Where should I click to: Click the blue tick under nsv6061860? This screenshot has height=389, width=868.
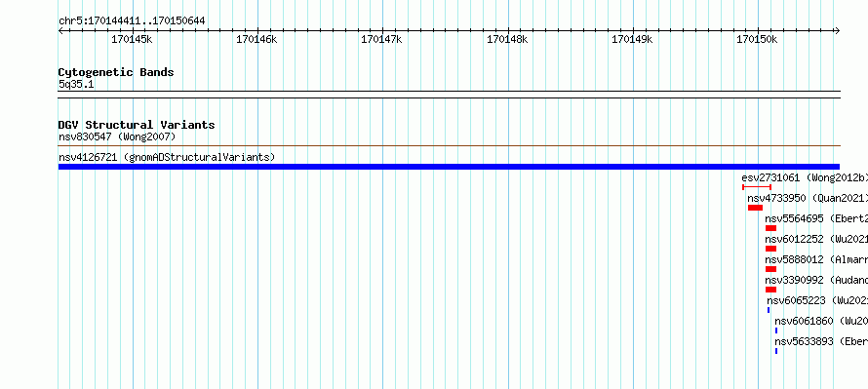point(776,331)
